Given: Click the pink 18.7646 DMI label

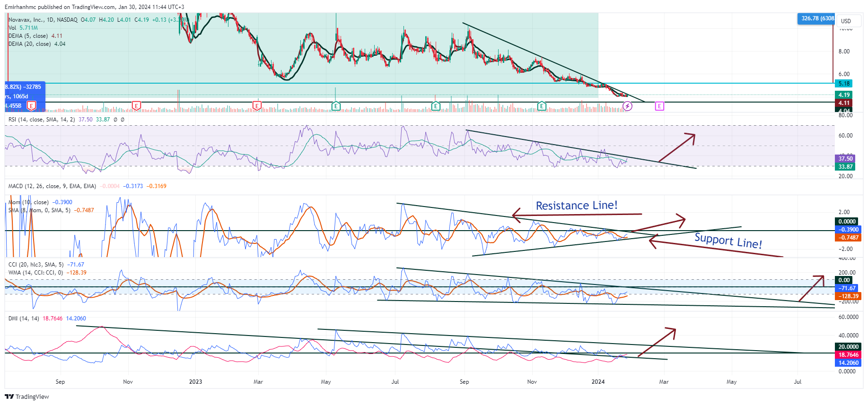Looking at the screenshot, I should 848,355.
